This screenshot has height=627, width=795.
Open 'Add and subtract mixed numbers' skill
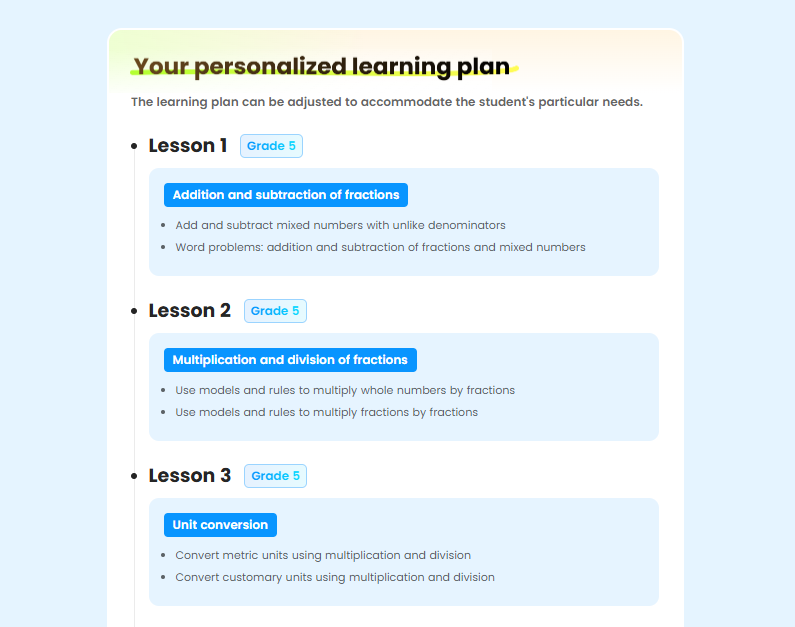click(x=340, y=225)
